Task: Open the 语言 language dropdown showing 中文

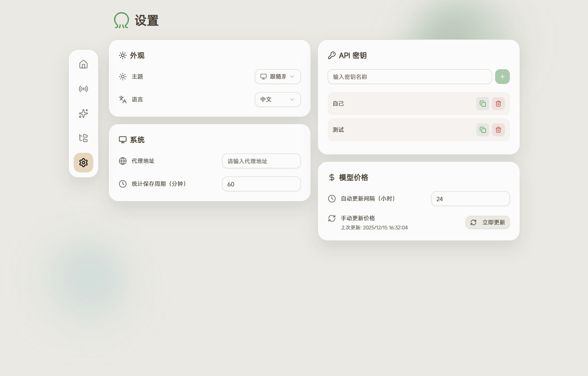Action: 277,100
